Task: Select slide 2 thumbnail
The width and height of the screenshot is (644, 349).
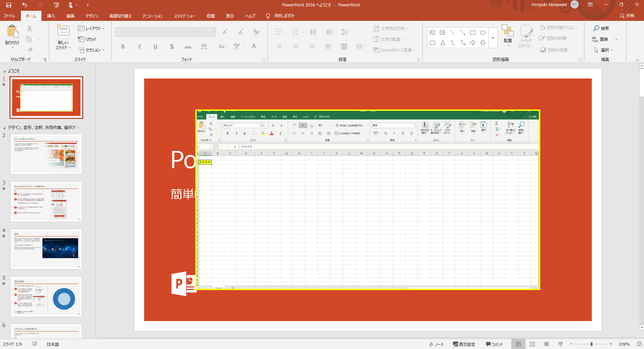Action: coord(46,154)
